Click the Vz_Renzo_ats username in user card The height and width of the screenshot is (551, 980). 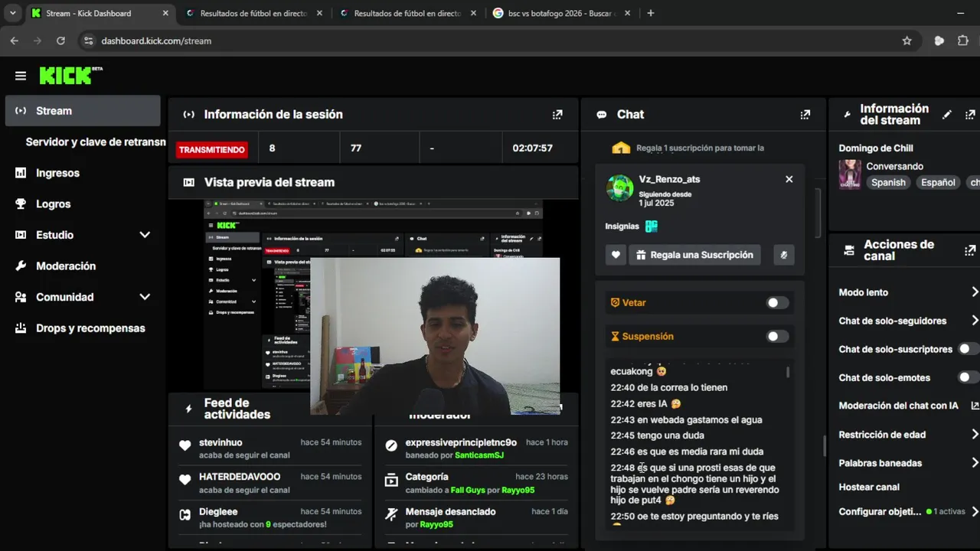[670, 179]
